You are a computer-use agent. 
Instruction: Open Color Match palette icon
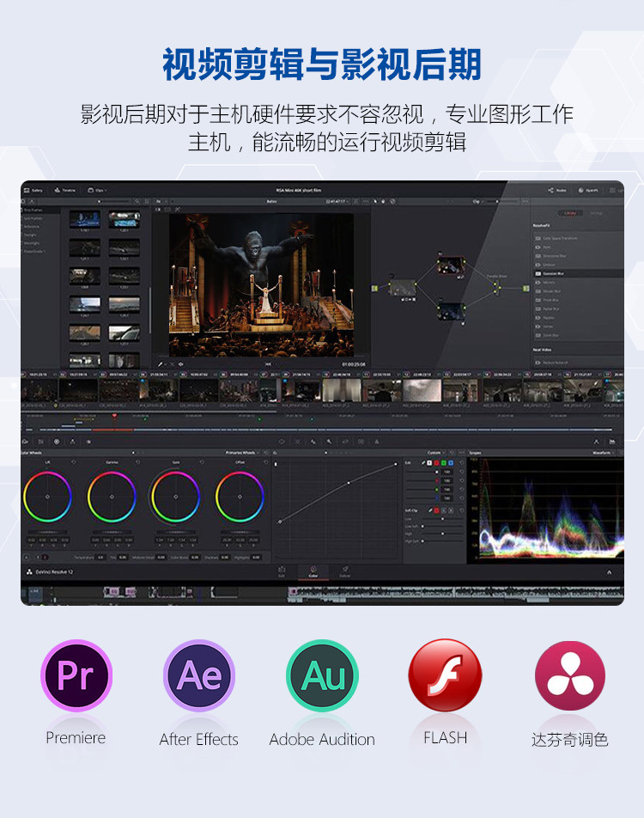click(40, 442)
